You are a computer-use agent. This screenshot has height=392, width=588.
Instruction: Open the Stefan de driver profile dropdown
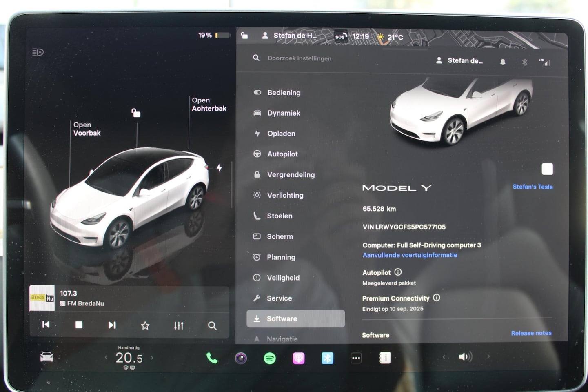click(460, 60)
